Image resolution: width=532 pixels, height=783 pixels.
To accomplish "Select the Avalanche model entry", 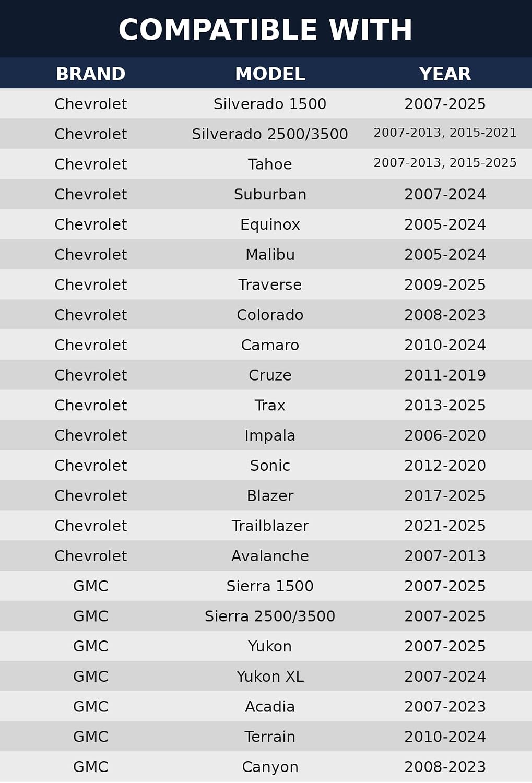I will tap(270, 556).
